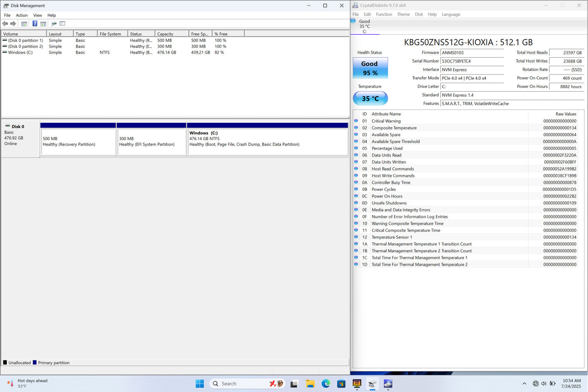588x392 pixels.
Task: Click the Primary partition legend swatch
Action: pos(35,362)
